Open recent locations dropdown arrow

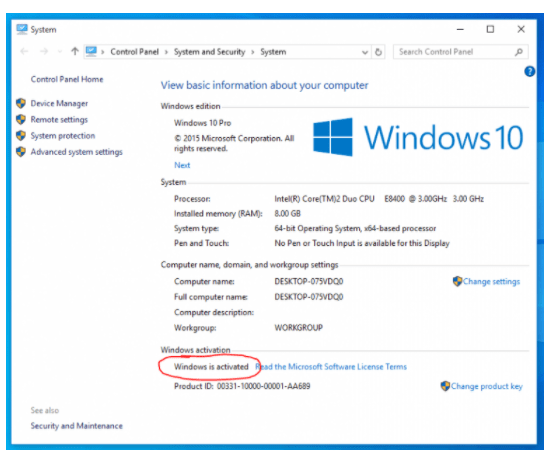pos(60,52)
